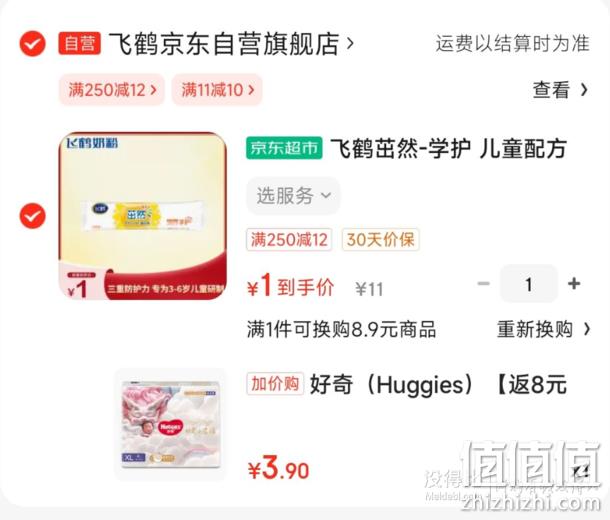Select the quantity input field showing 1
This screenshot has width=610, height=520.
click(529, 284)
